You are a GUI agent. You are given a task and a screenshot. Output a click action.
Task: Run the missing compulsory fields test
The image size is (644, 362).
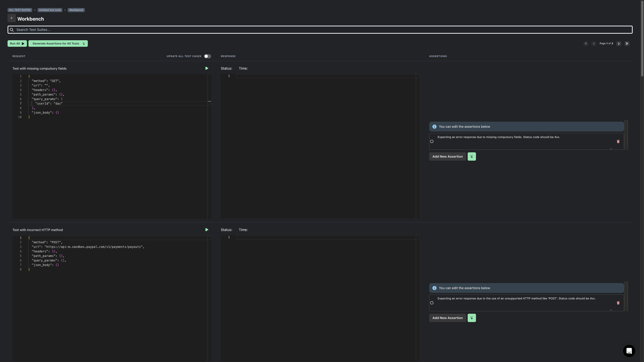[207, 68]
